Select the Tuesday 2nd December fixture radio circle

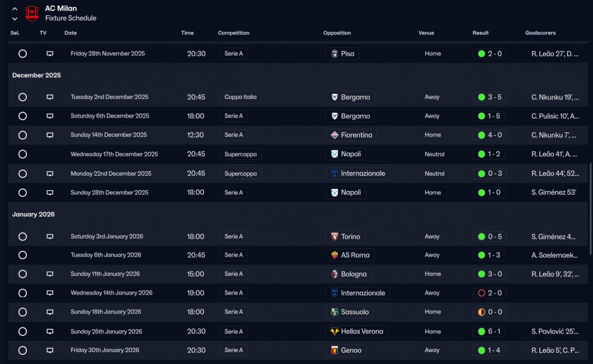pos(23,97)
